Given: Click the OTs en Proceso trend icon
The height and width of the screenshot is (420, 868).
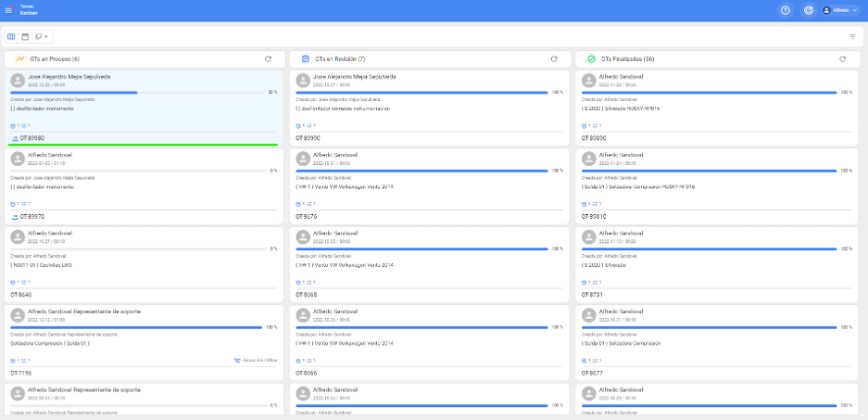Looking at the screenshot, I should coord(20,59).
